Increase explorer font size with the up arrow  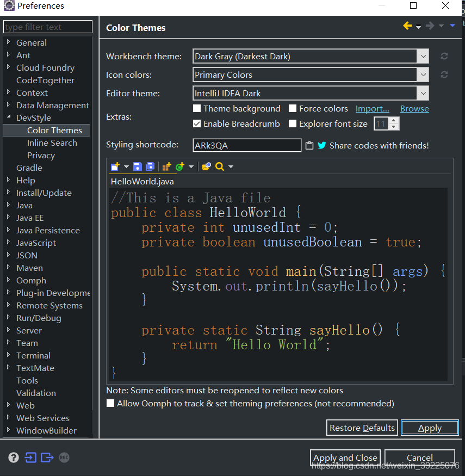point(394,121)
